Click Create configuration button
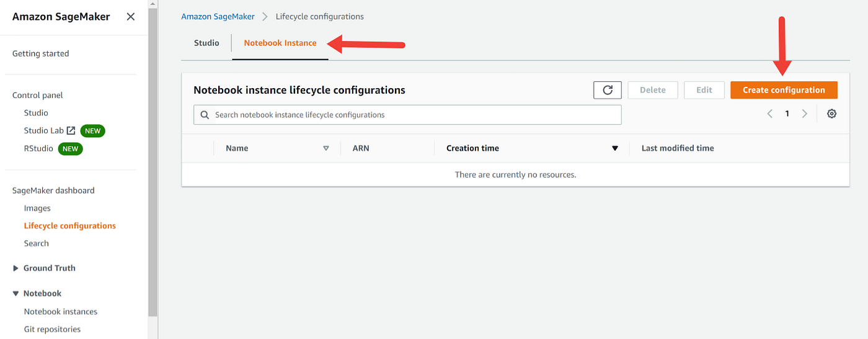 [x=784, y=90]
